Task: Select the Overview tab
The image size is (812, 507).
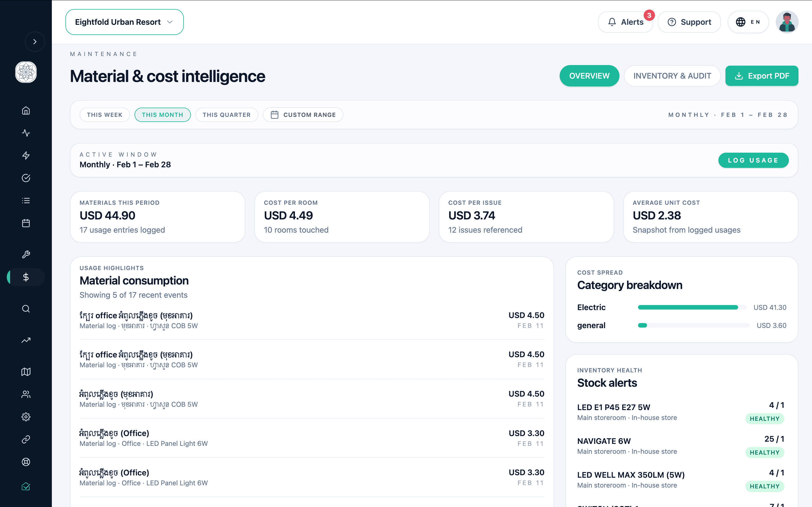Action: pyautogui.click(x=589, y=76)
